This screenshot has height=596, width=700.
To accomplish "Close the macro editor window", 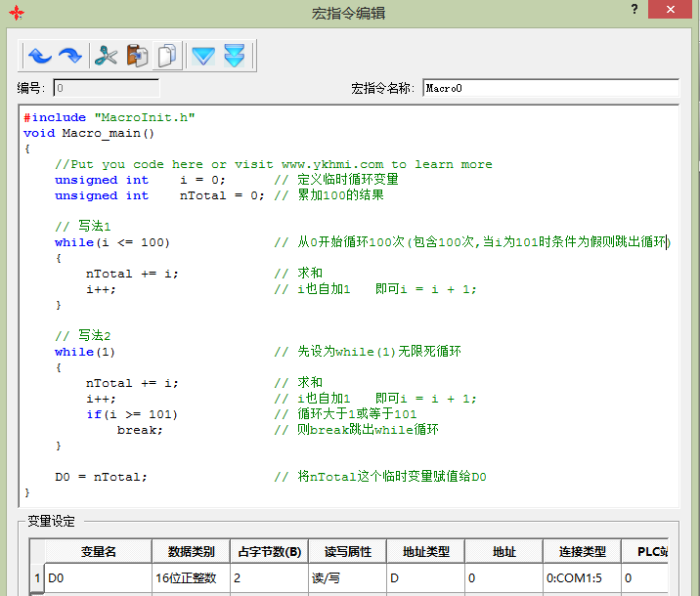I will 670,10.
